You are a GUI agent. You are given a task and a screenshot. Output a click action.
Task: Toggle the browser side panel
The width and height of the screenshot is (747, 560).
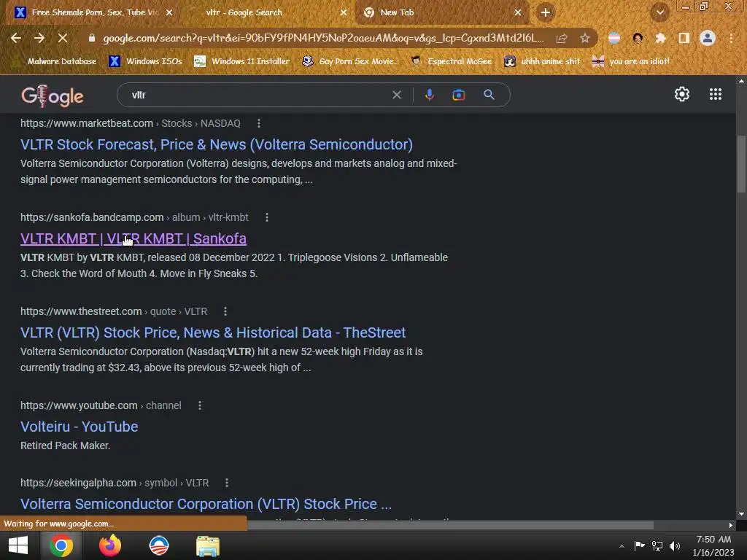click(x=684, y=38)
